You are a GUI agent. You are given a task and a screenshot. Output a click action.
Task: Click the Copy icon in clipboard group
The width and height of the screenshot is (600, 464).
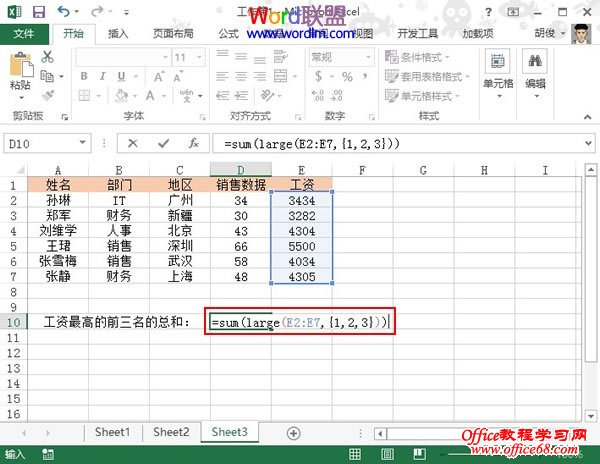(47, 76)
